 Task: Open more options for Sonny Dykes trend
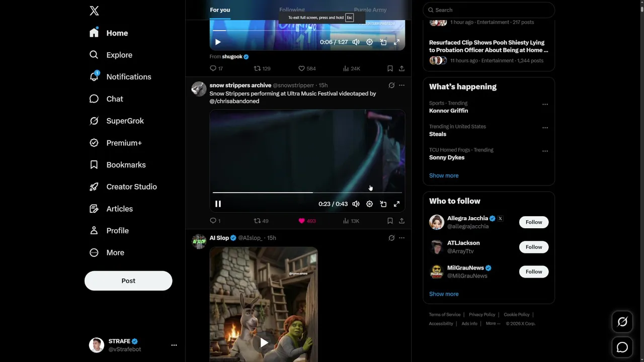pos(545,151)
